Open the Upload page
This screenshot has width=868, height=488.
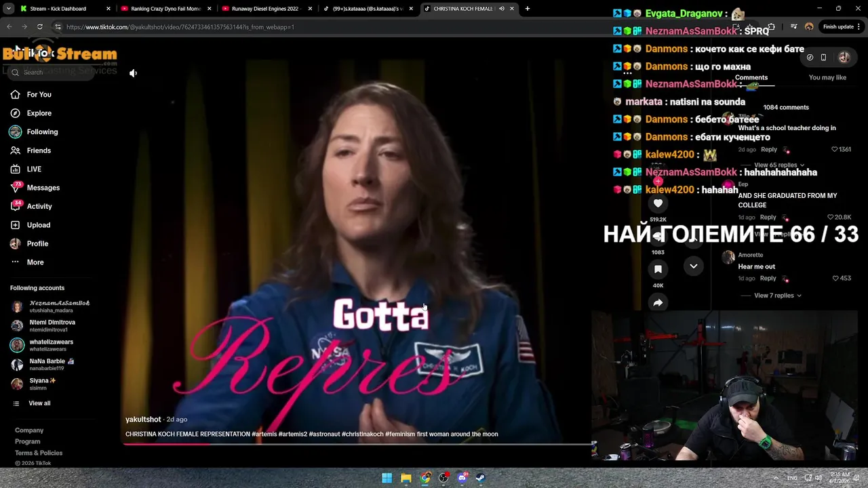31,225
